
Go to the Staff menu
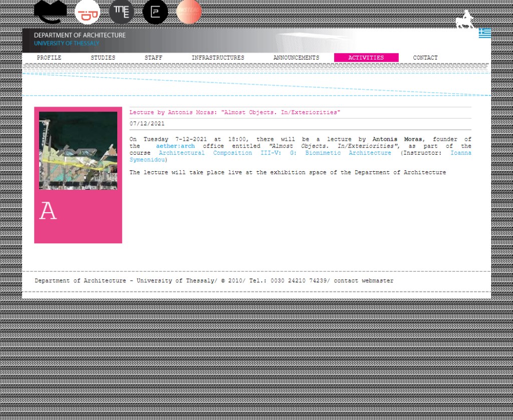pyautogui.click(x=153, y=58)
